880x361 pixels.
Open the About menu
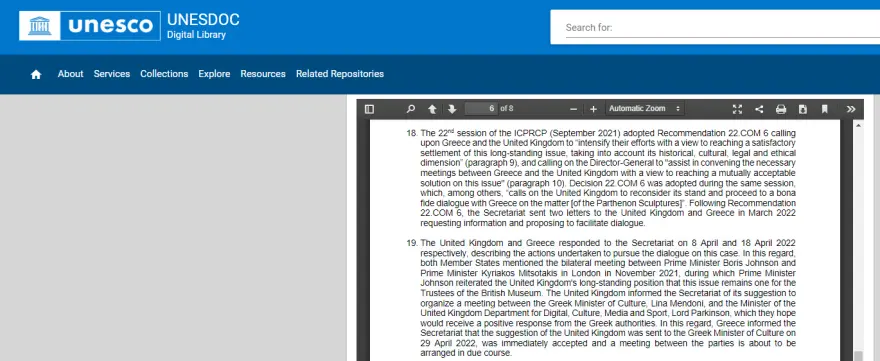(70, 74)
